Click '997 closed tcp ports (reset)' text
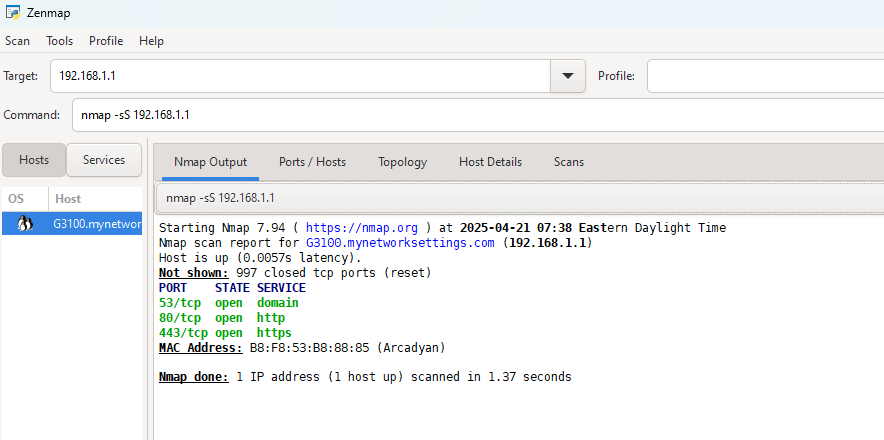This screenshot has width=884, height=440. pos(334,273)
